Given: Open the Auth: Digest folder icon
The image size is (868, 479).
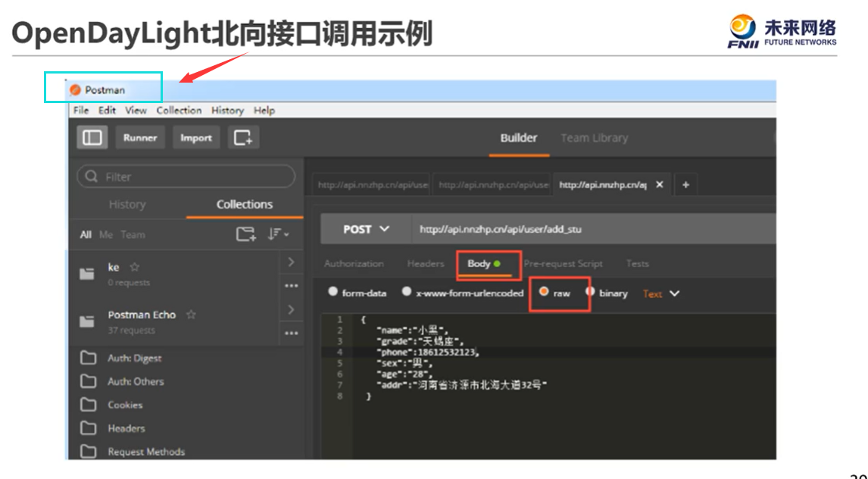Looking at the screenshot, I should 88,358.
